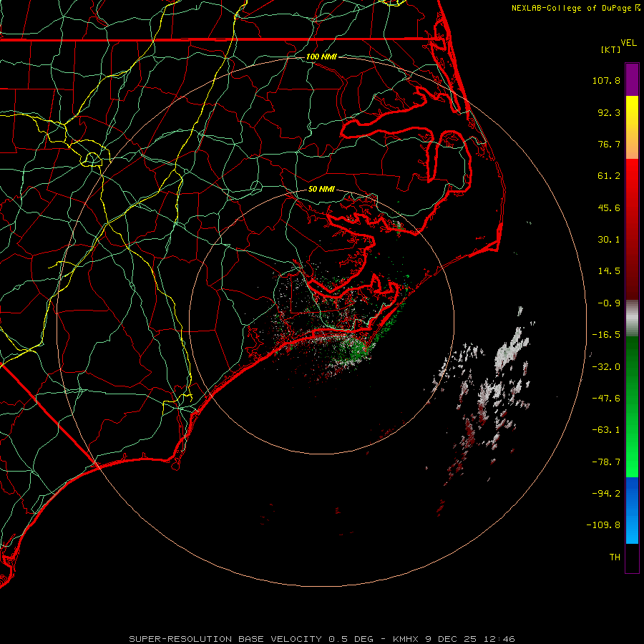Click the 100 NMI range ring label
This screenshot has height=644, width=644.
coord(321,57)
